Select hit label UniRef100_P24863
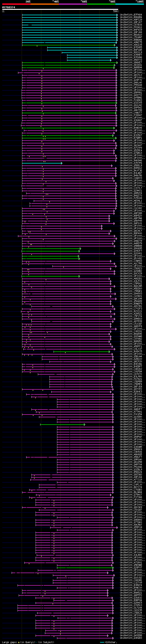Viewport: 146px width, 644px height. point(131,100)
